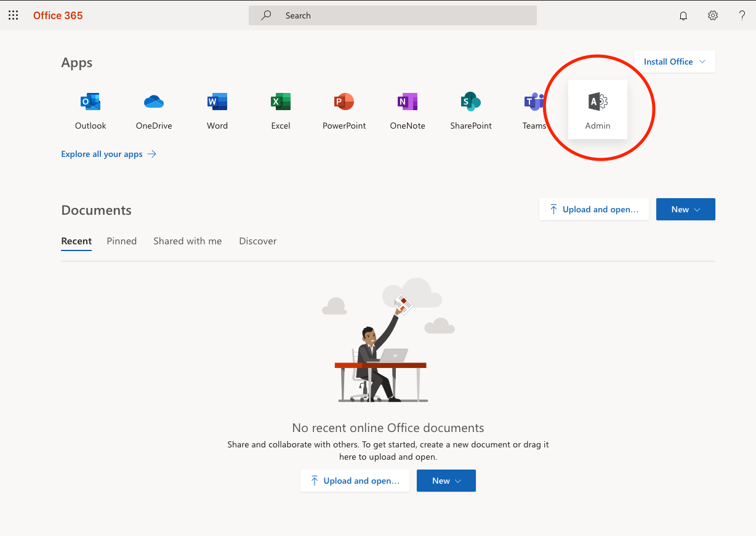Click Explore all your apps link
Viewport: 756px width, 536px height.
tap(100, 154)
